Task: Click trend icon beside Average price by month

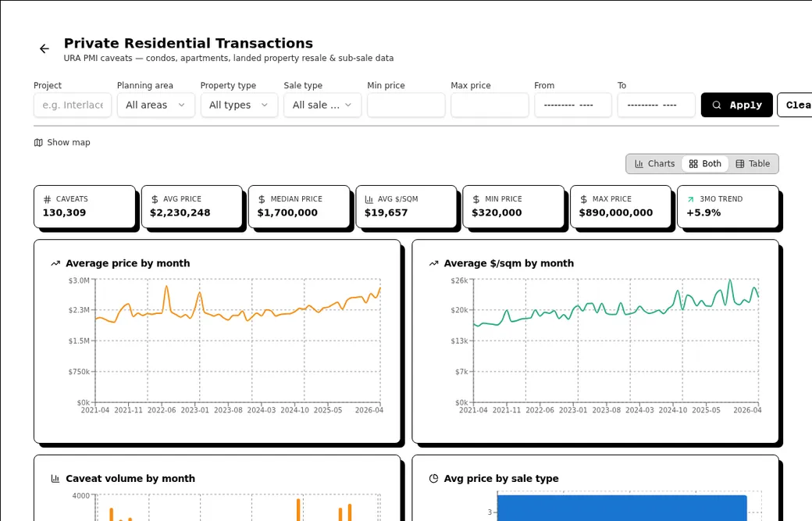Action: 55,263
